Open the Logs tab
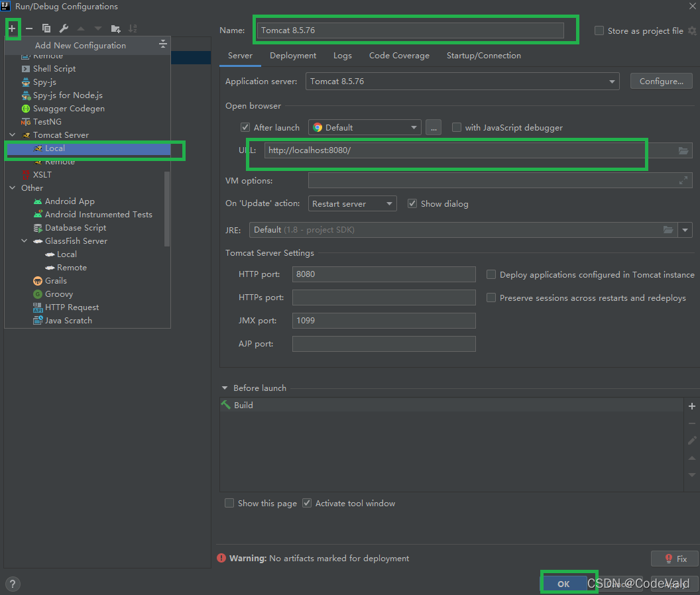Image resolution: width=700 pixels, height=595 pixels. tap(343, 56)
